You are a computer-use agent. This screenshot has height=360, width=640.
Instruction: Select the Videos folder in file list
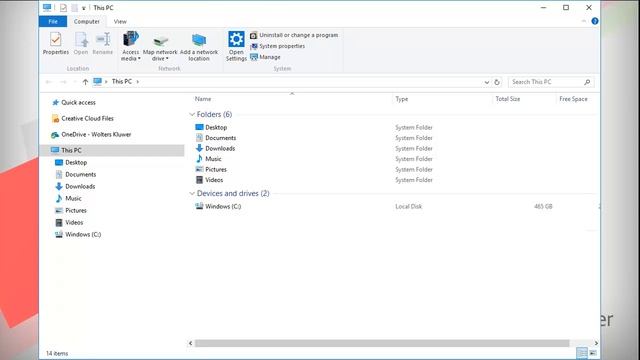(x=209, y=180)
